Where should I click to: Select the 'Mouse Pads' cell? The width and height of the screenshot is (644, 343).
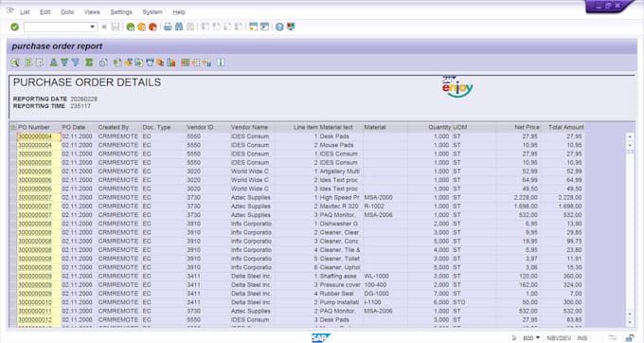click(x=341, y=145)
